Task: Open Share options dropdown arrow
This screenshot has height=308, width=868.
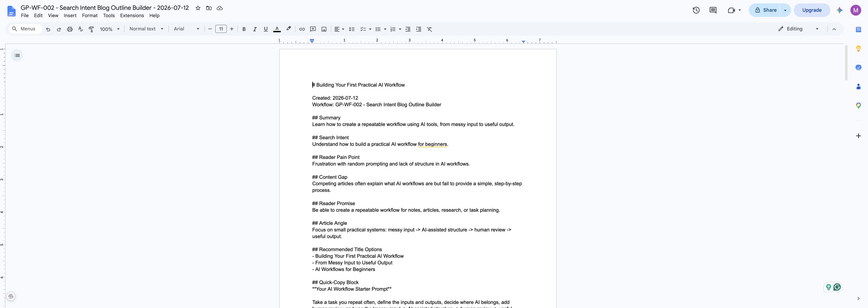Action: point(785,10)
